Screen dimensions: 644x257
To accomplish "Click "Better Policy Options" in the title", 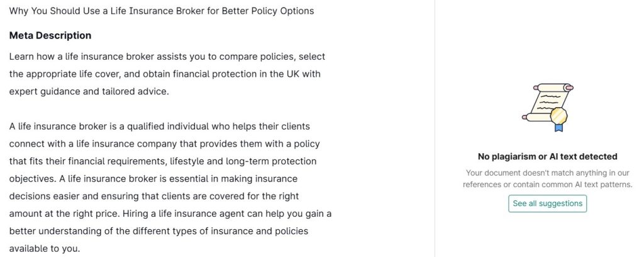I will [268, 11].
